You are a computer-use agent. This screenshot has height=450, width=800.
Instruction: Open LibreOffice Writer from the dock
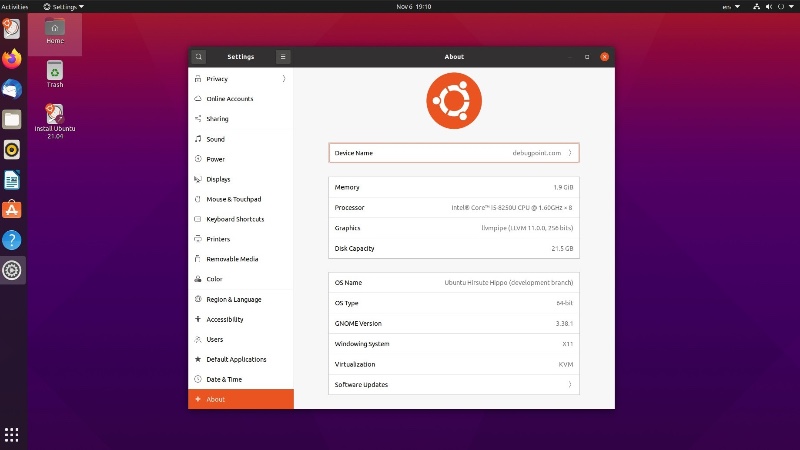12,180
